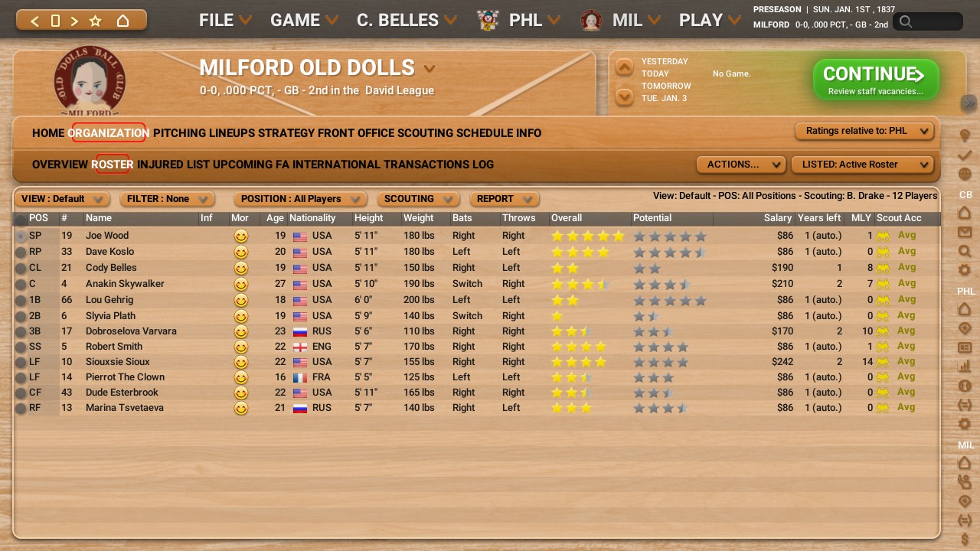Viewport: 980px width, 551px height.
Task: Open the C. BELLES menu
Action: tap(407, 21)
